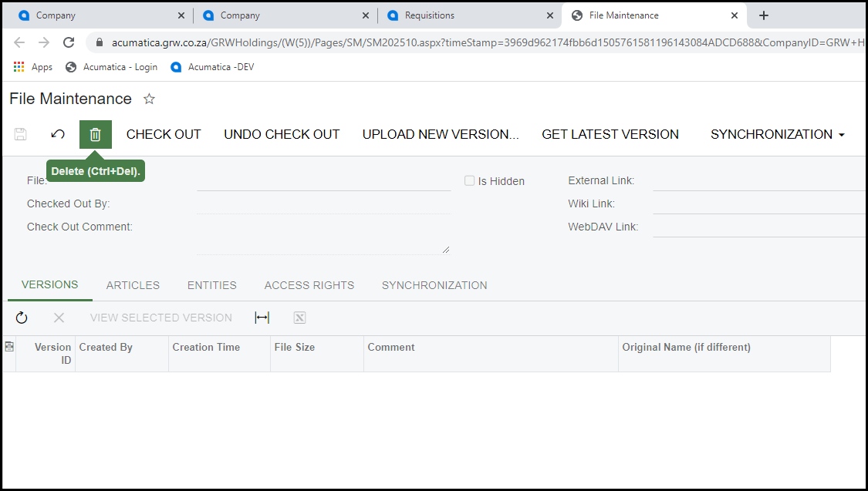Click the grid delete row X icon
868x491 pixels.
click(59, 318)
